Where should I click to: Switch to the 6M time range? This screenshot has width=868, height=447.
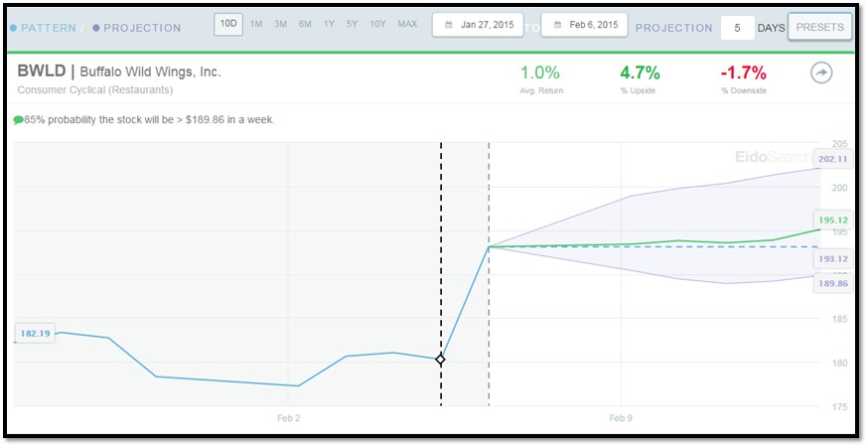(305, 25)
